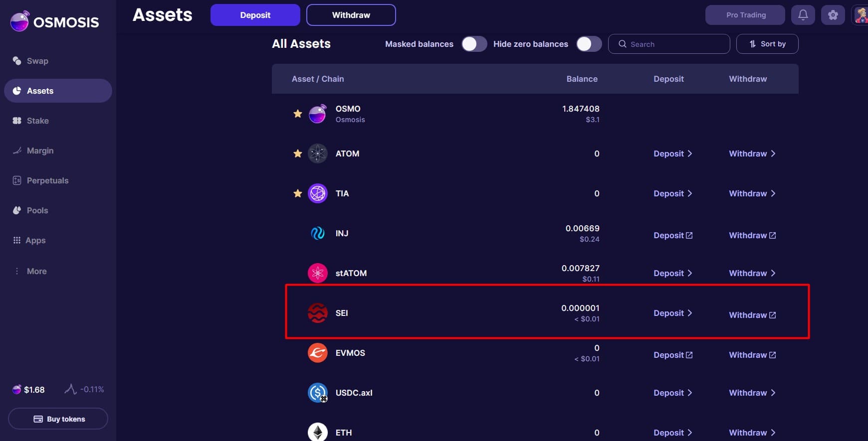Expand the More menu in sidebar
868x441 pixels.
[36, 271]
